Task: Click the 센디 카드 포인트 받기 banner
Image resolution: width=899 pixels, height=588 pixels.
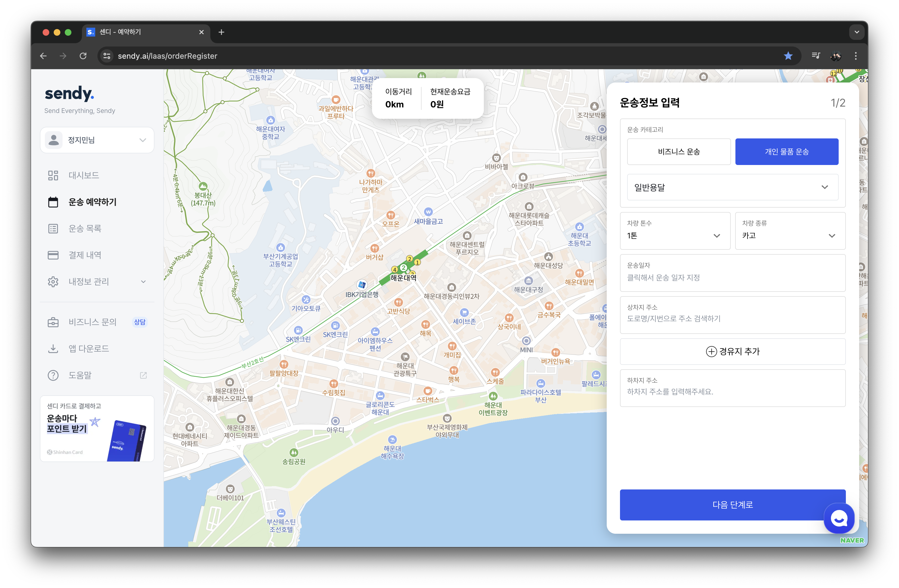Action: tap(97, 429)
